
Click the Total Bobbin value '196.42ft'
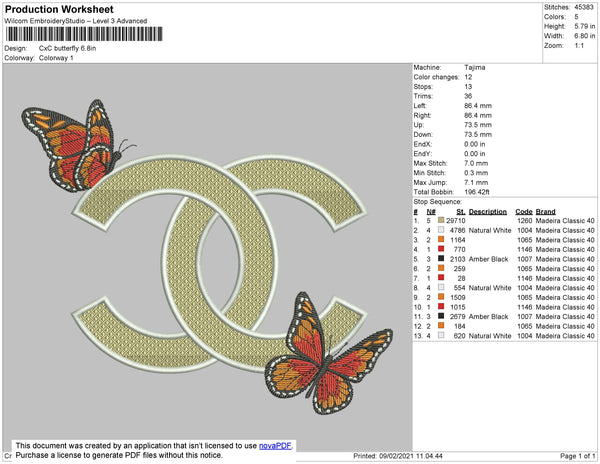(x=476, y=192)
